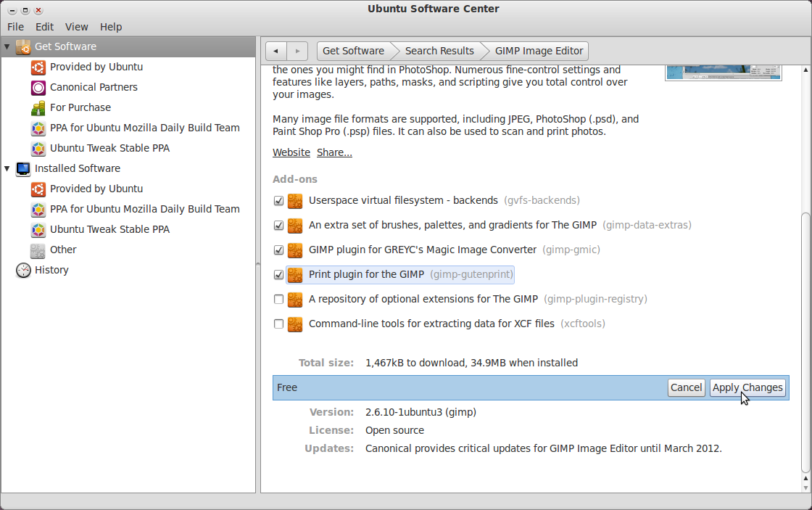Open the Help menu
The image size is (812, 510).
pyautogui.click(x=111, y=27)
